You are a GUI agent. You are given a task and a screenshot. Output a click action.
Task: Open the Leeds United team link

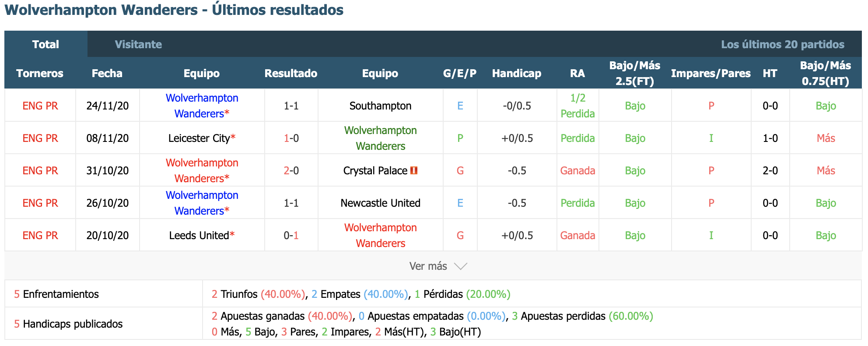[199, 235]
